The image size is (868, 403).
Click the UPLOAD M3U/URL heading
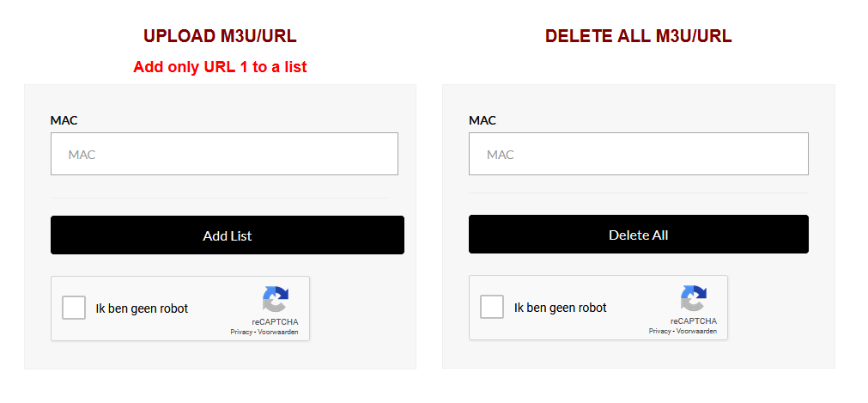220,36
